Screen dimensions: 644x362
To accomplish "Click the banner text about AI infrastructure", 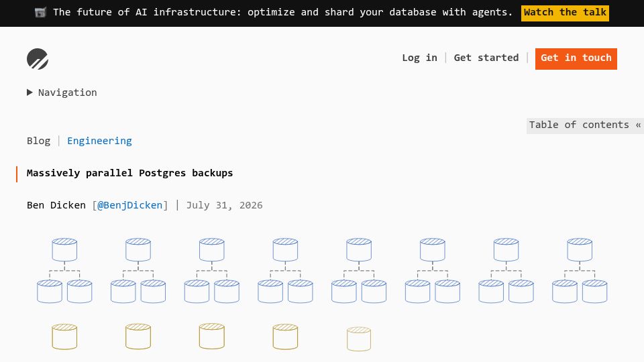I will pos(282,12).
